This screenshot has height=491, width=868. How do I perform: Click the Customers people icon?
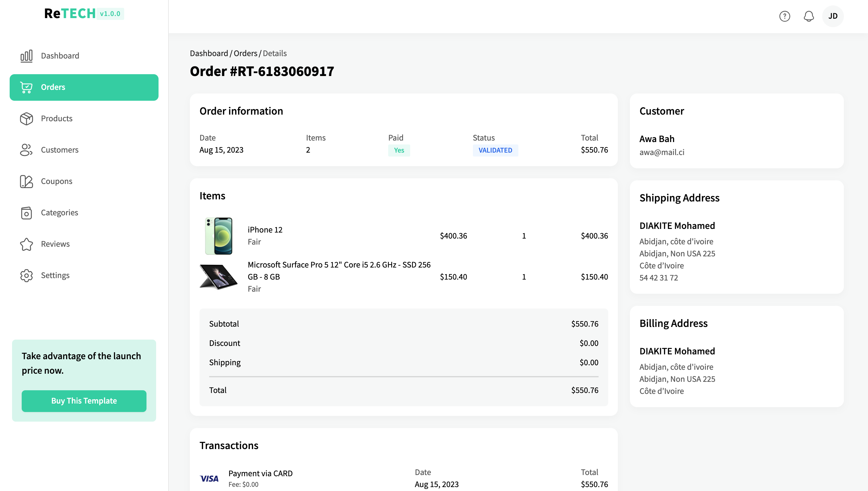[26, 150]
